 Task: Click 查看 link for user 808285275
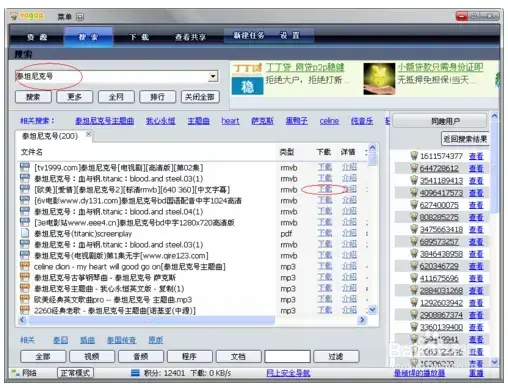(x=476, y=217)
